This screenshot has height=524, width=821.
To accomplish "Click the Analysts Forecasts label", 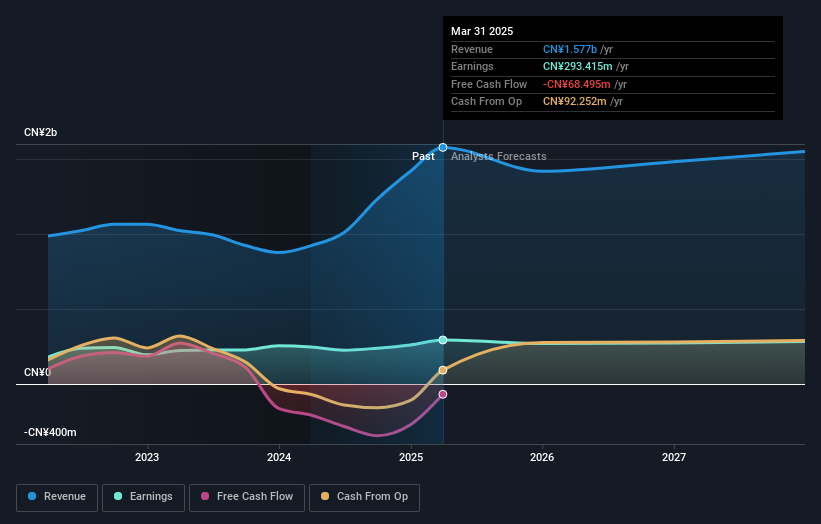I will (498, 156).
